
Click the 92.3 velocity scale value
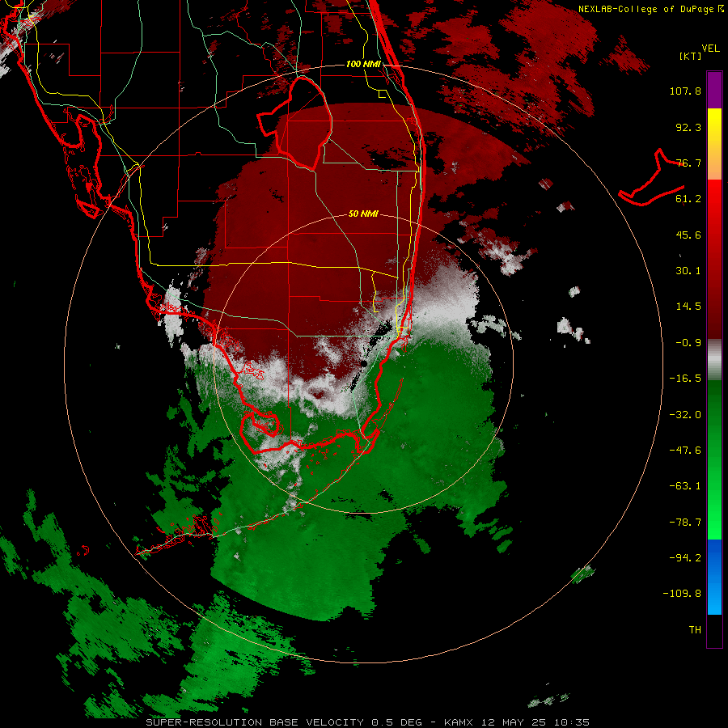[x=688, y=127]
